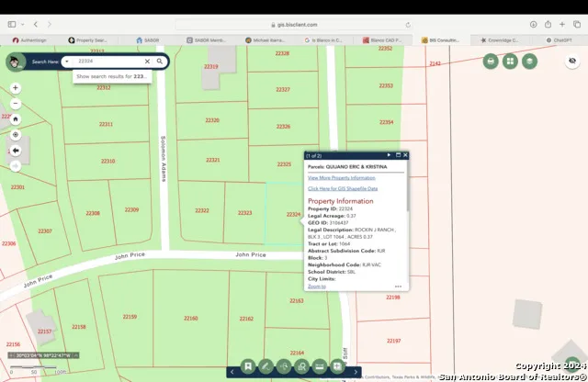Switch to the Crownridge tab

point(500,40)
